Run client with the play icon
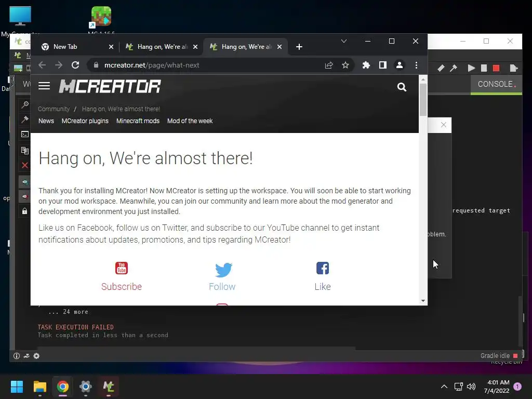The height and width of the screenshot is (399, 532). pos(471,68)
